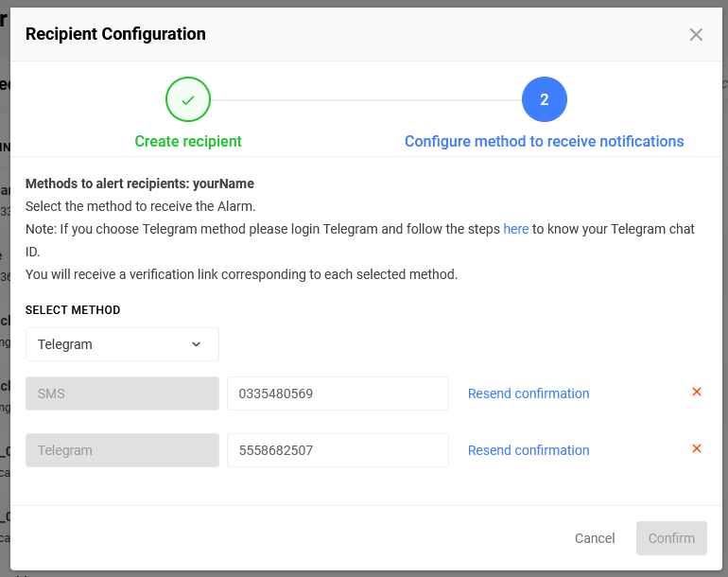
Task: Edit the Telegram chat ID 5558682507
Action: click(338, 450)
